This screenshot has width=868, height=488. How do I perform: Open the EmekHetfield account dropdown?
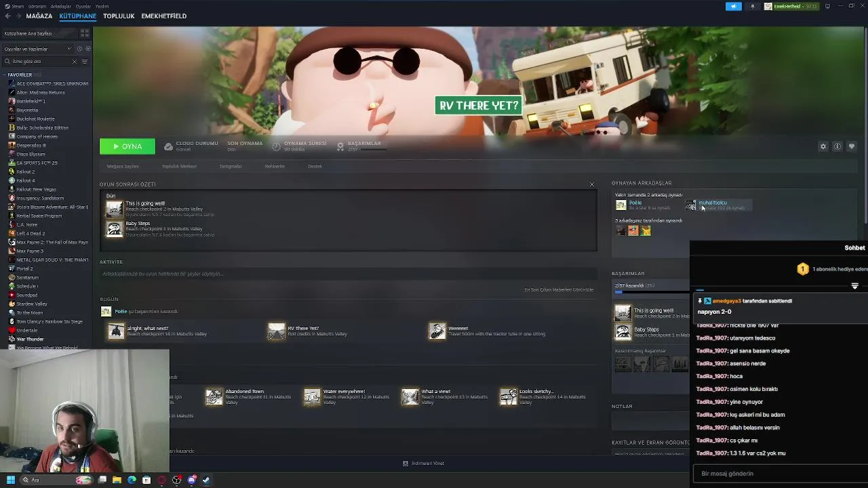pos(791,6)
